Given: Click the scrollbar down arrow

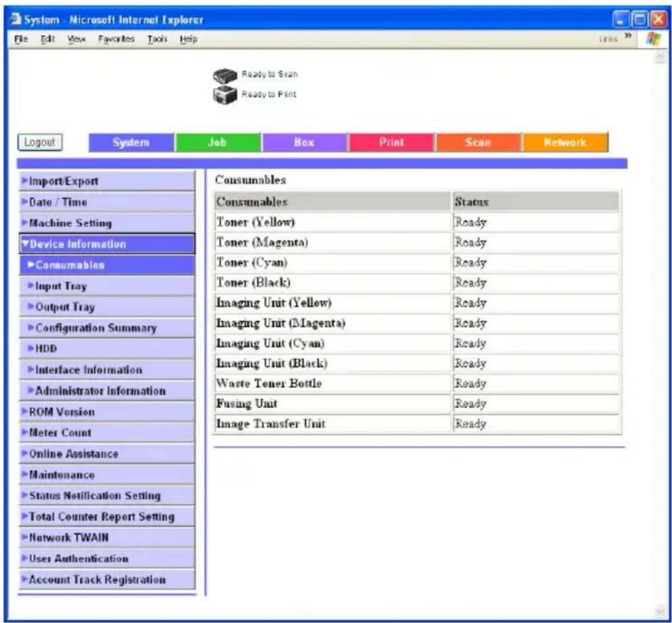Looking at the screenshot, I should [x=660, y=611].
